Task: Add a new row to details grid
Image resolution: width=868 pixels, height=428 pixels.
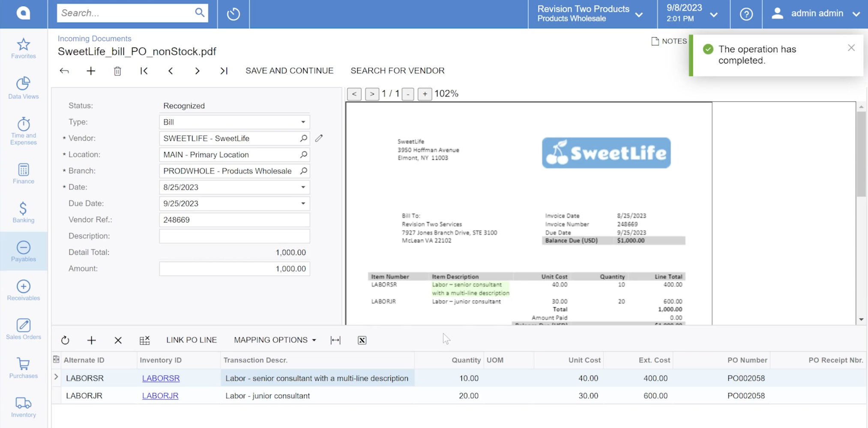Action: coord(91,340)
